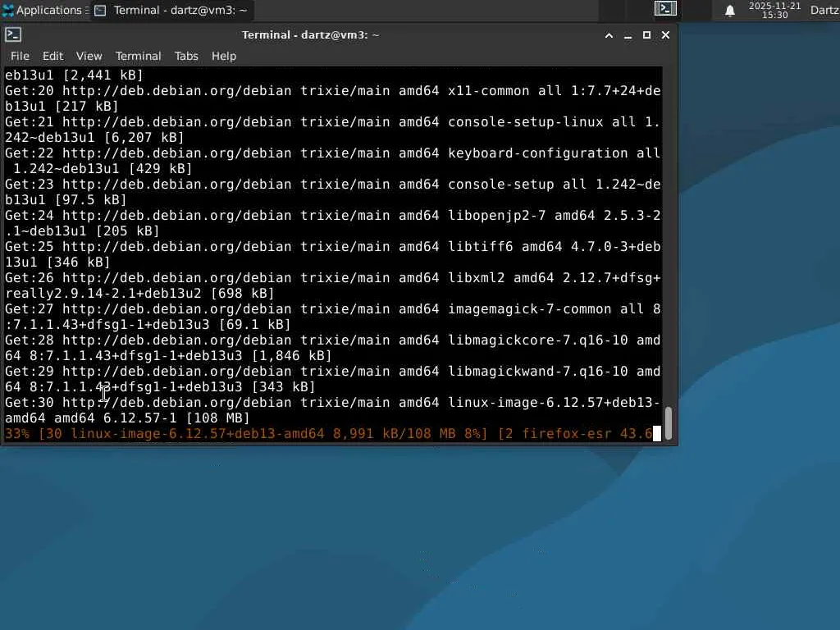This screenshot has width=840, height=630.
Task: Open the Help menu
Action: 224,56
